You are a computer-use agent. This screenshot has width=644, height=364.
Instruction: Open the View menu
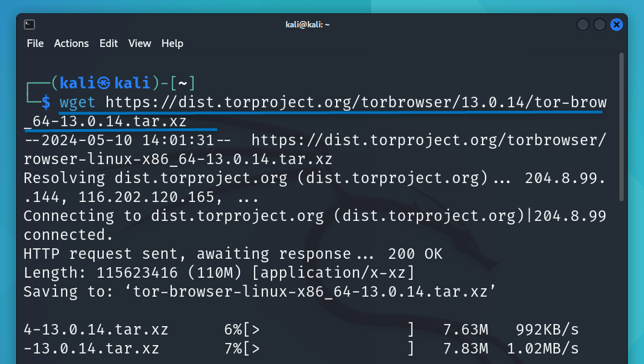(140, 43)
